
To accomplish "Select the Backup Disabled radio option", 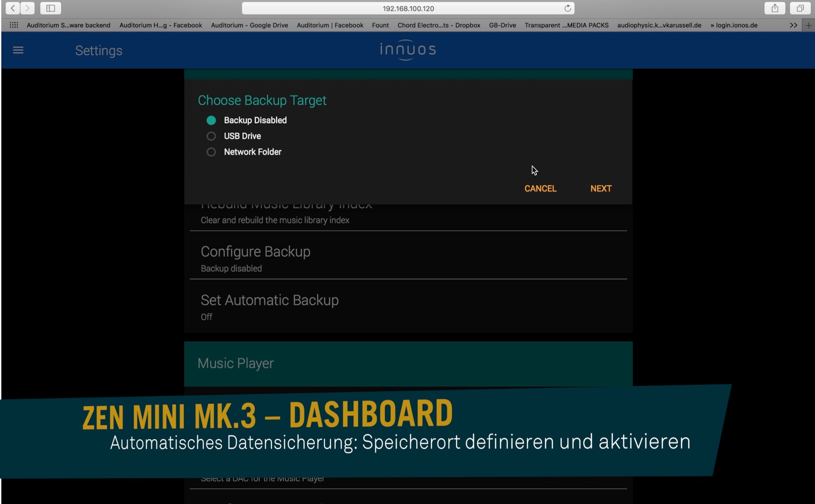I will point(211,120).
